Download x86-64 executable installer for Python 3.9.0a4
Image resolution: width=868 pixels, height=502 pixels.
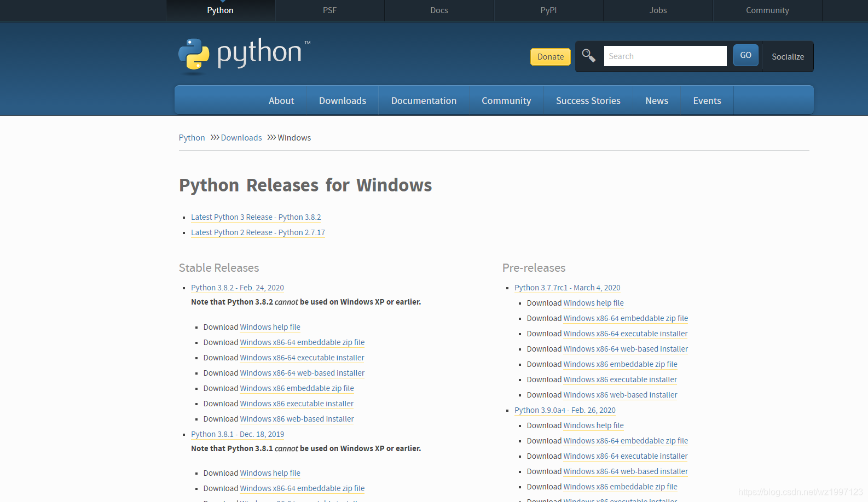[626, 456]
